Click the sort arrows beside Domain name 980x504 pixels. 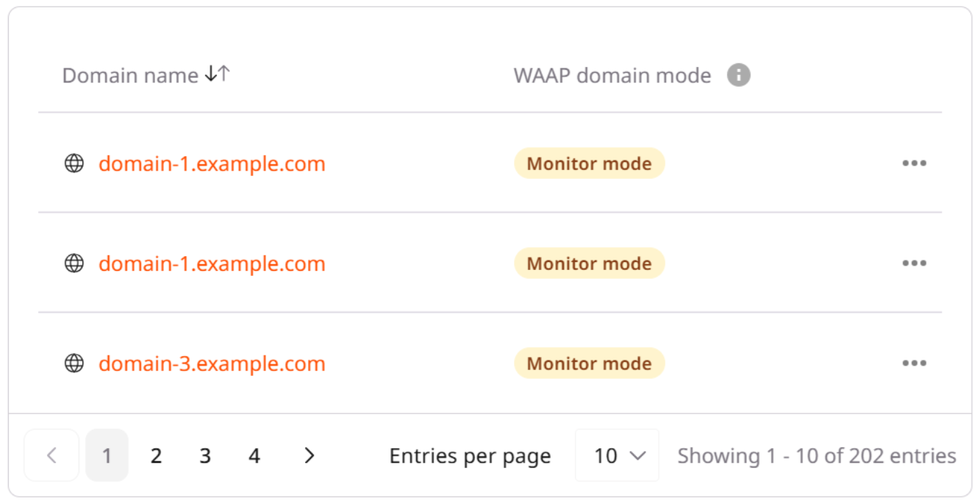[217, 74]
